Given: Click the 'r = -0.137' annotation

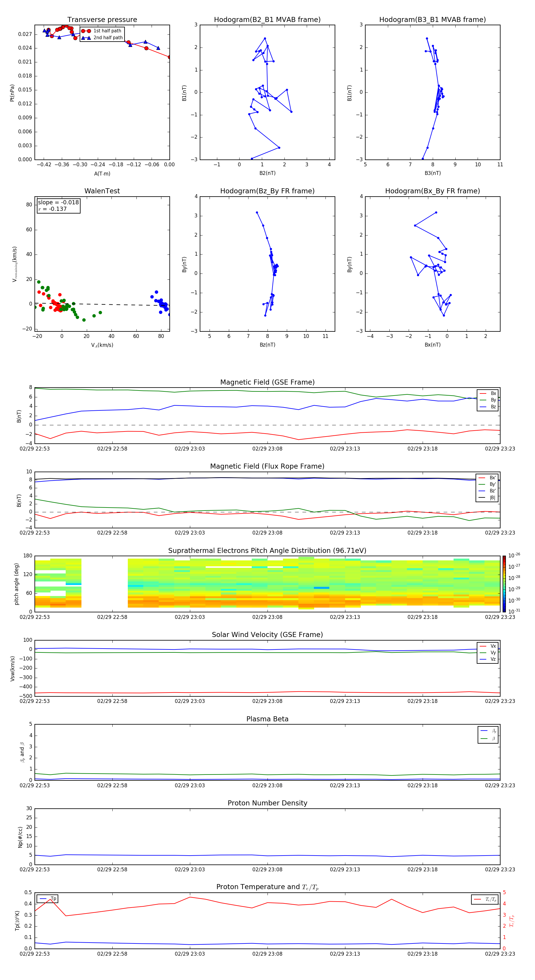Looking at the screenshot, I should click(53, 209).
